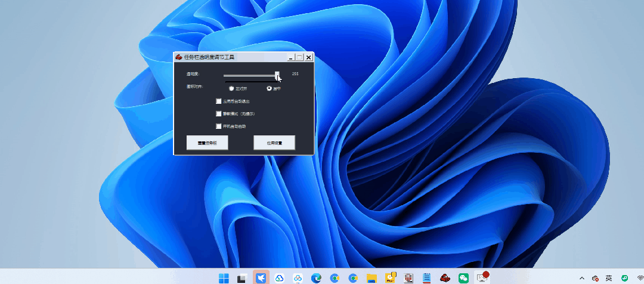Open the Wi-Fi network tray icon
This screenshot has width=644, height=284.
coord(640,279)
